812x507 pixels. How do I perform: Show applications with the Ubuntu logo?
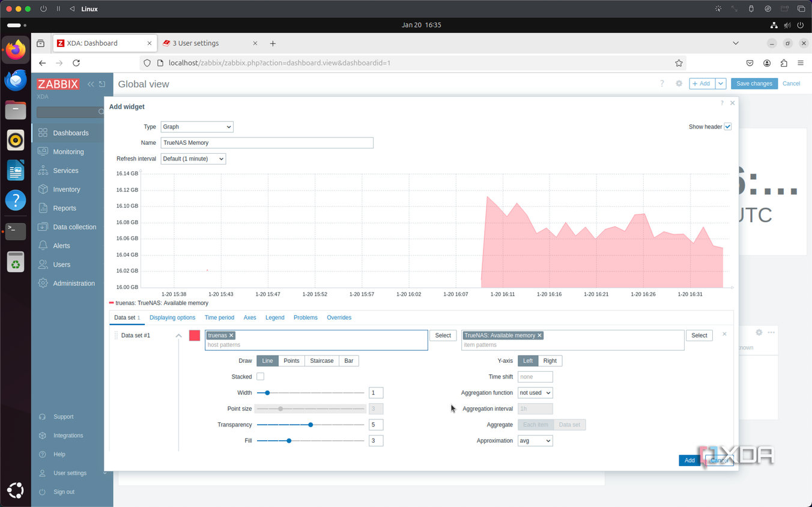click(x=16, y=491)
